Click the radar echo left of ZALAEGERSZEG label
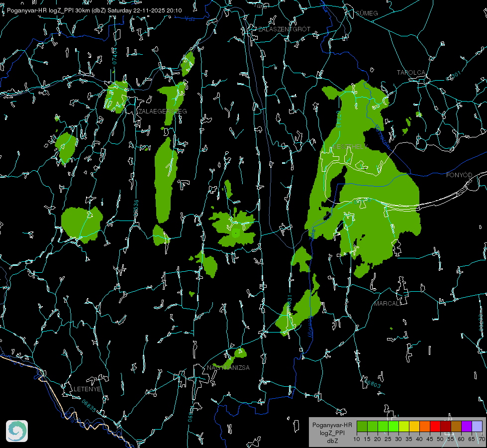 pos(116,97)
